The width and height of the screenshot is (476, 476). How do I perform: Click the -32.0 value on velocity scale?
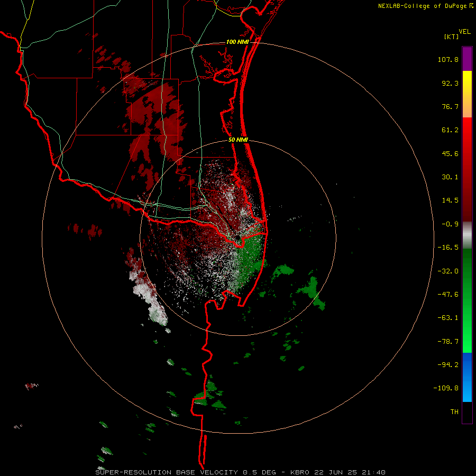448,271
